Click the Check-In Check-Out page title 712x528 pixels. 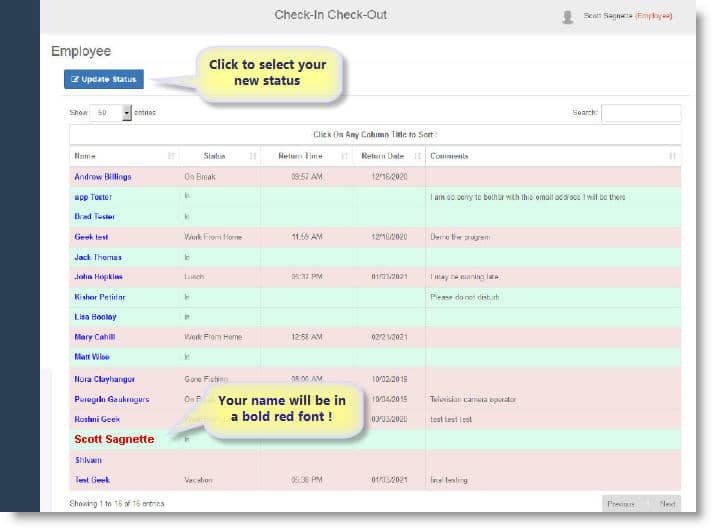(330, 15)
